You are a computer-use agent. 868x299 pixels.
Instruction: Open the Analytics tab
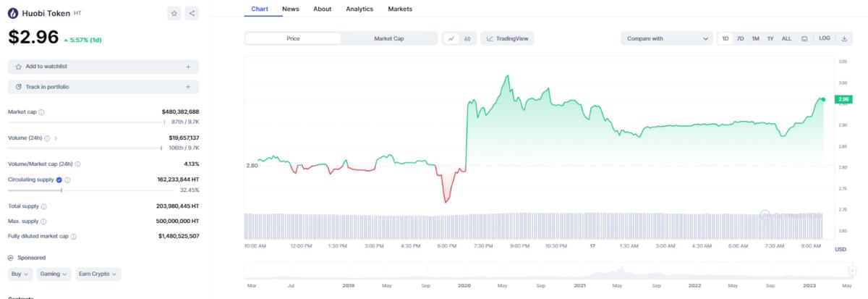coord(359,9)
